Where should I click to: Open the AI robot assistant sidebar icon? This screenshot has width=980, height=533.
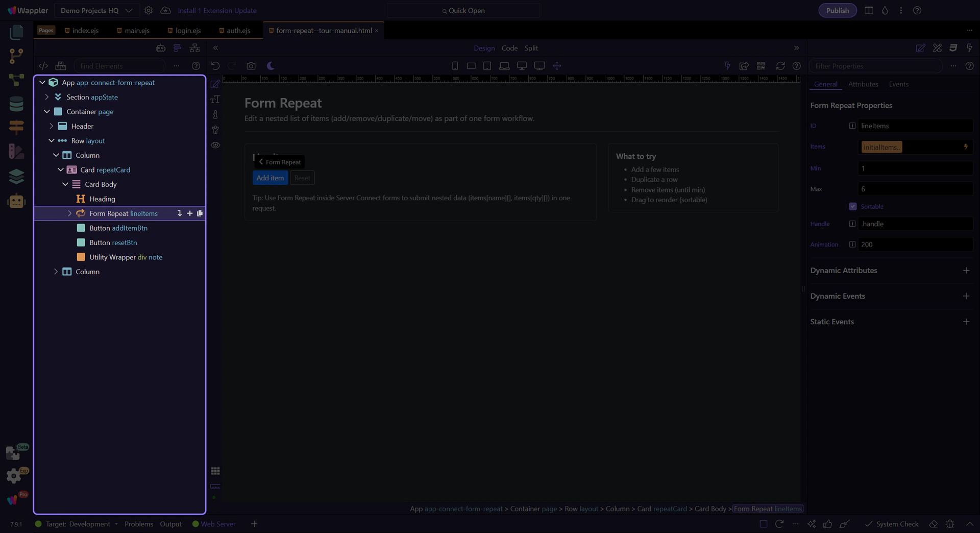click(16, 201)
